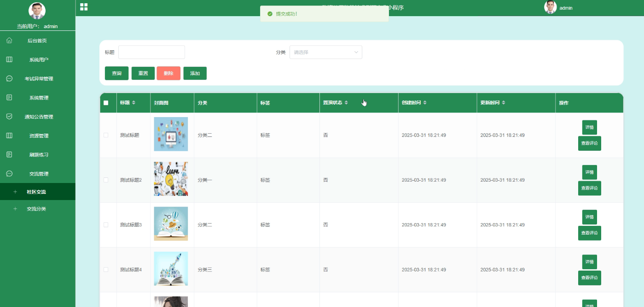This screenshot has height=307, width=644.
Task: Click the sidebar user profile avatar
Action: pyautogui.click(x=37, y=11)
